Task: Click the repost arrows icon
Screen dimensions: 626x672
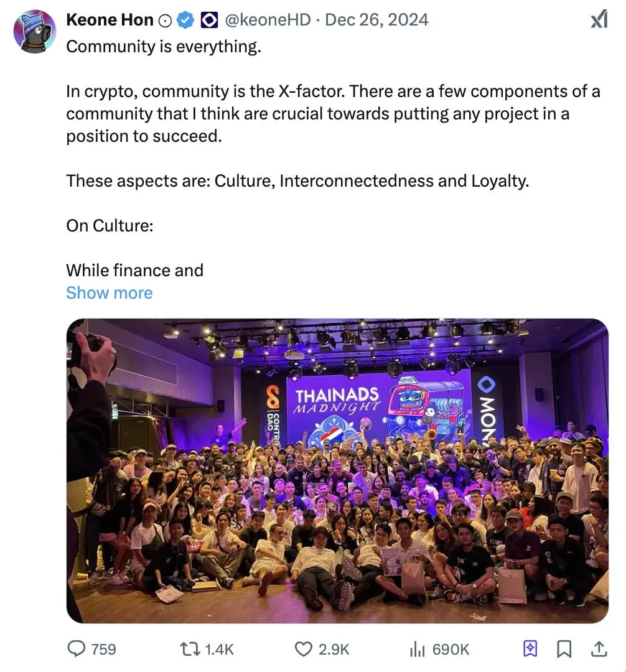Action: (189, 649)
